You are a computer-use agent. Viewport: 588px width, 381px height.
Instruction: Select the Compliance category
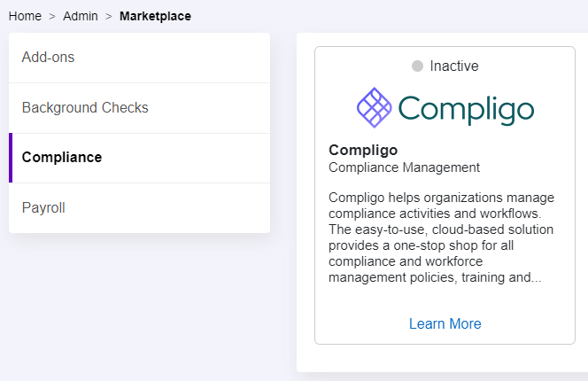pyautogui.click(x=140, y=158)
